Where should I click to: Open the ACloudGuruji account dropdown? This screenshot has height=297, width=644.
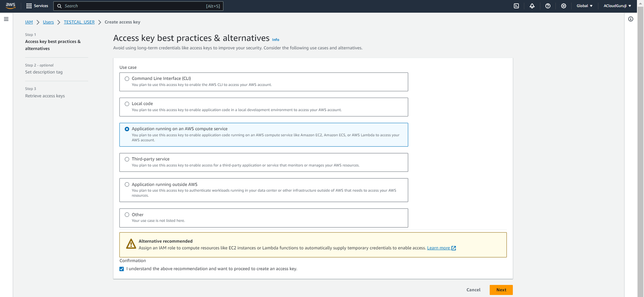617,6
